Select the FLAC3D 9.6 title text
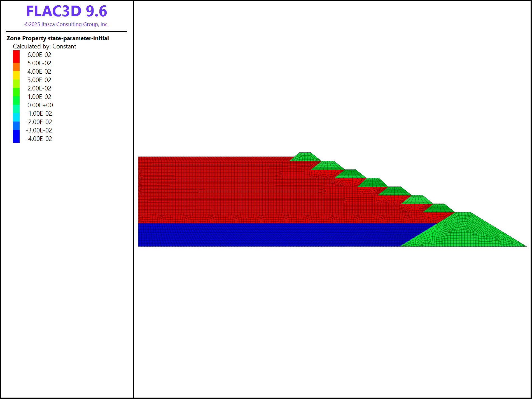532x399 pixels. click(x=67, y=11)
